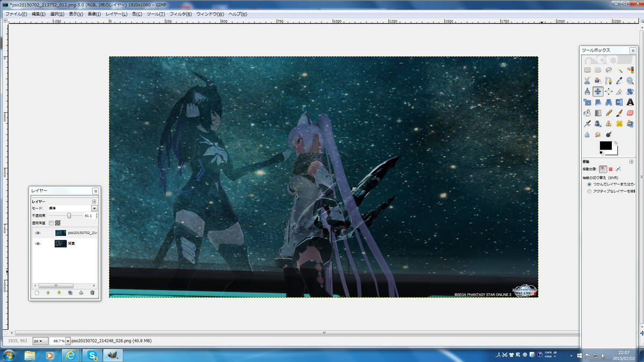Screen dimensions: 644x362
Task: Create a new layer with page button
Action: coord(36,293)
